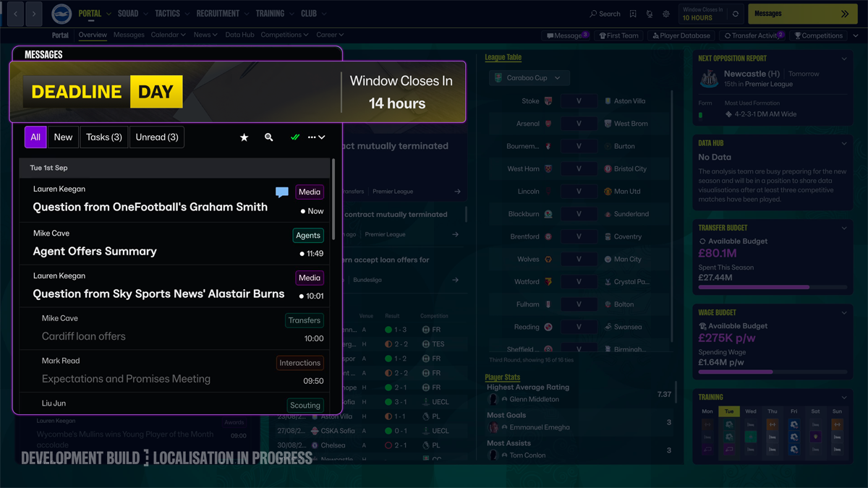Open the Career submenu

[330, 35]
